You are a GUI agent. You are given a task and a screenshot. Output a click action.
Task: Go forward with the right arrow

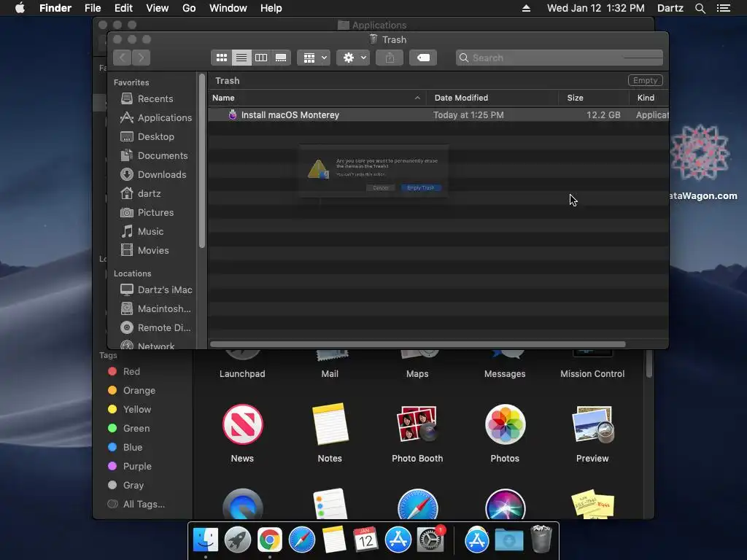point(141,58)
